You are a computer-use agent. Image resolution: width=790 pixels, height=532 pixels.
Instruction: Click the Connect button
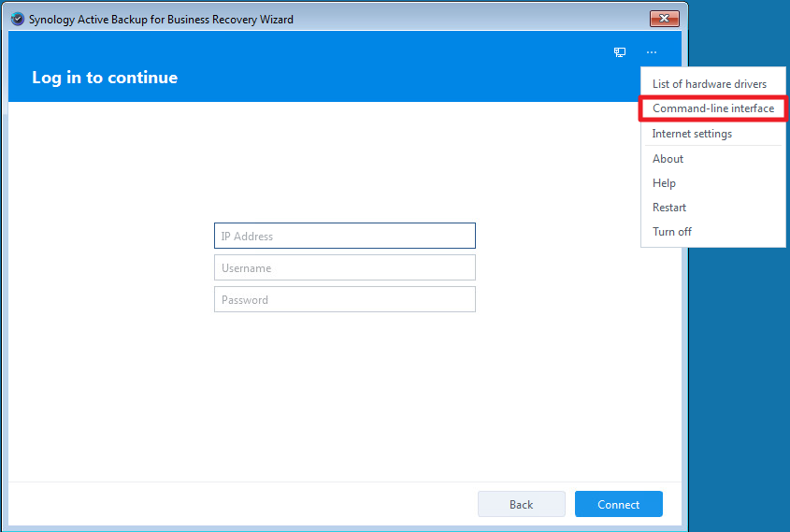click(x=619, y=504)
